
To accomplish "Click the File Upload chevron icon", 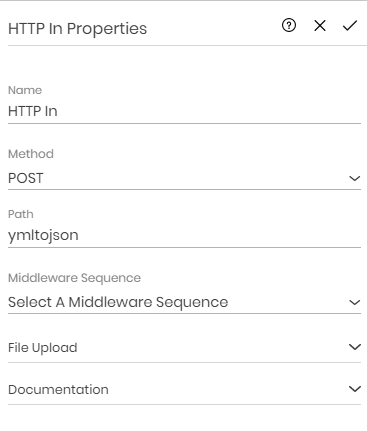I will [354, 347].
